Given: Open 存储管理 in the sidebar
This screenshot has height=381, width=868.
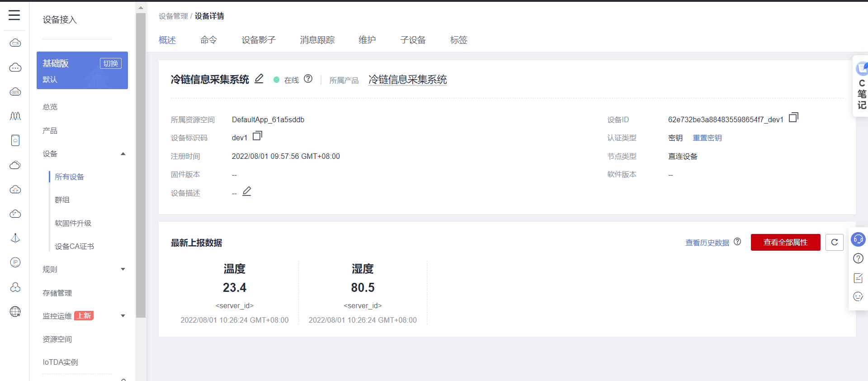Looking at the screenshot, I should (x=57, y=293).
